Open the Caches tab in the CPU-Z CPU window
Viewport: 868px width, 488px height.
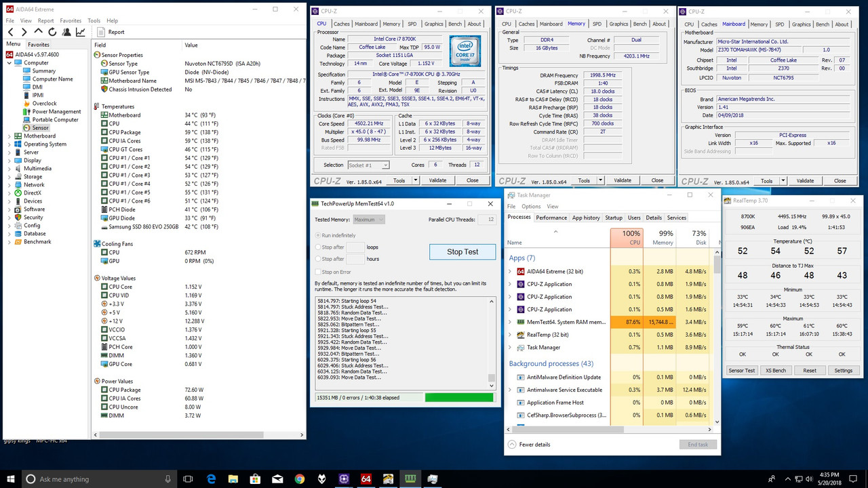coord(342,24)
